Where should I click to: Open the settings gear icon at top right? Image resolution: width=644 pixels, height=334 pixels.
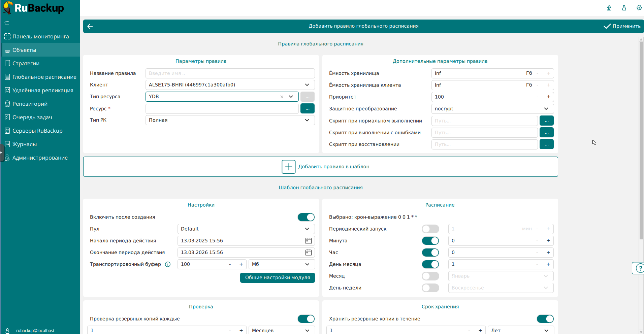pos(639,8)
